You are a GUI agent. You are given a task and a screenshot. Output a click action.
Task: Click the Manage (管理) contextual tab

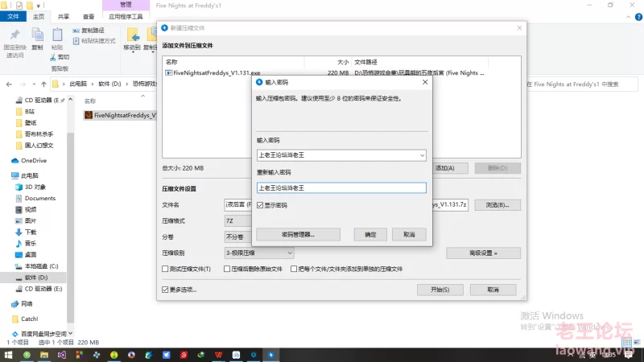click(x=126, y=5)
